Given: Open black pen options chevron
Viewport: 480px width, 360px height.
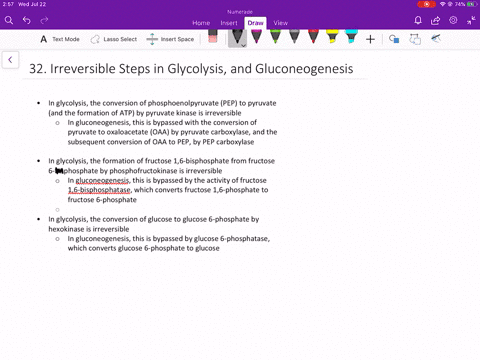Looking at the screenshot, I should tap(244, 45).
